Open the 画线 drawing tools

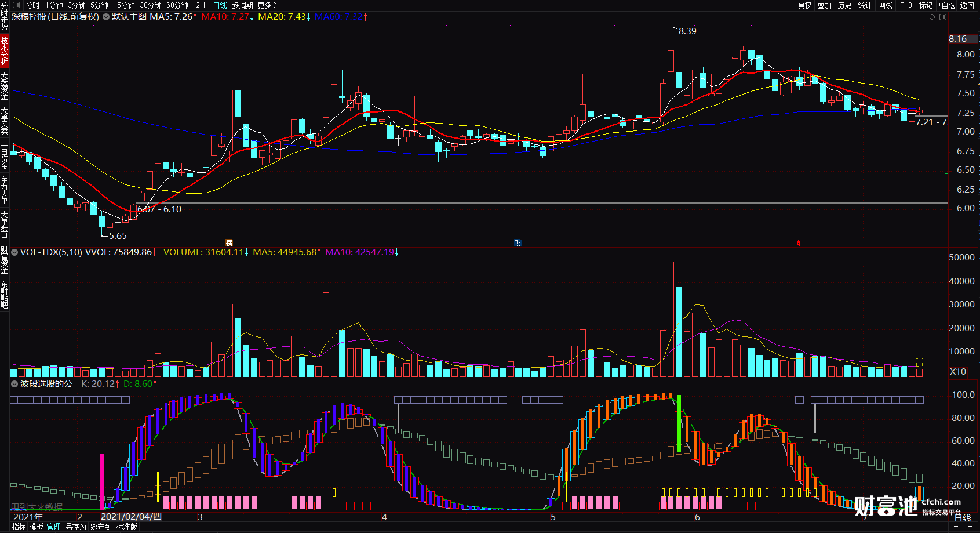[x=885, y=5]
